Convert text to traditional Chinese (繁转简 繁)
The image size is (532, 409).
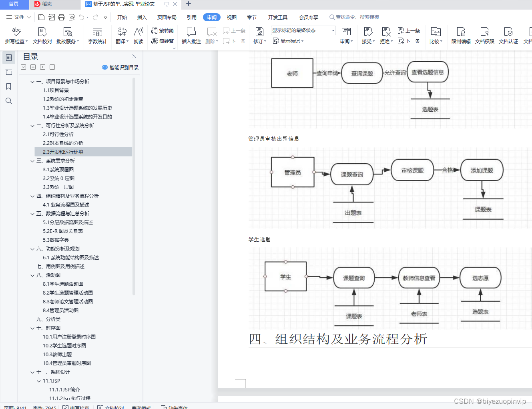163,30
